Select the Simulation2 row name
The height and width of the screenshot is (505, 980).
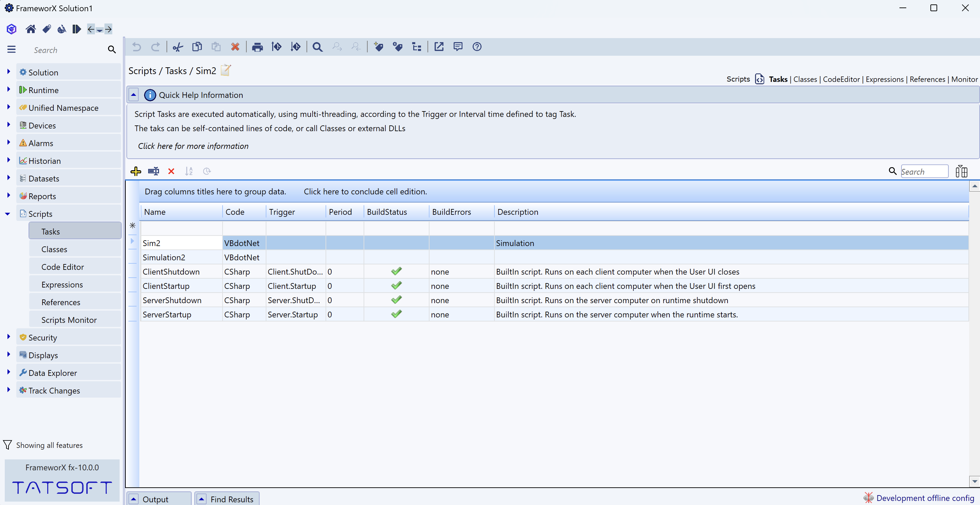164,257
